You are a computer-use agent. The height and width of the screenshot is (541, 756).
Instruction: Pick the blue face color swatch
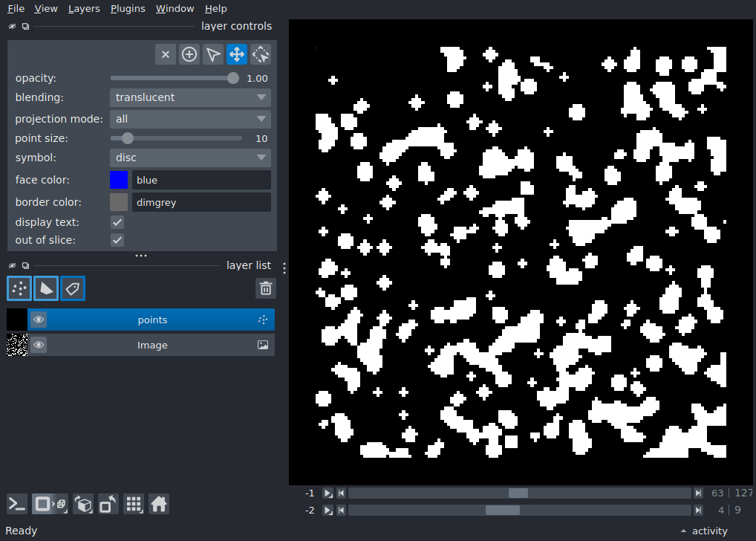119,180
